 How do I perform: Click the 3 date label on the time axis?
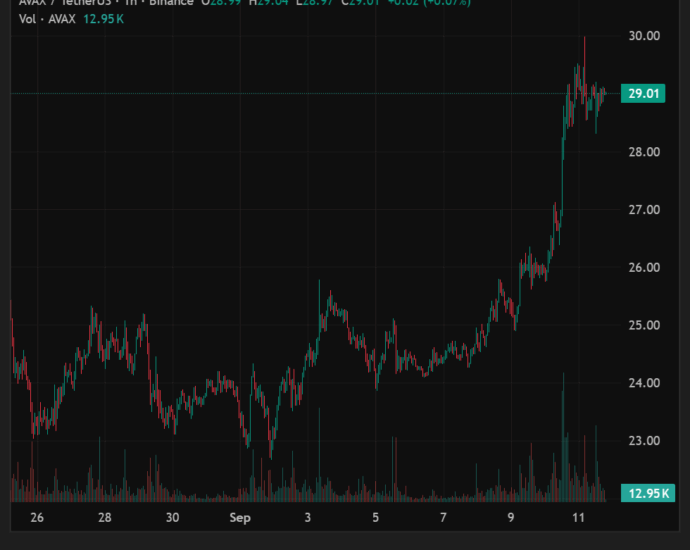point(308,518)
